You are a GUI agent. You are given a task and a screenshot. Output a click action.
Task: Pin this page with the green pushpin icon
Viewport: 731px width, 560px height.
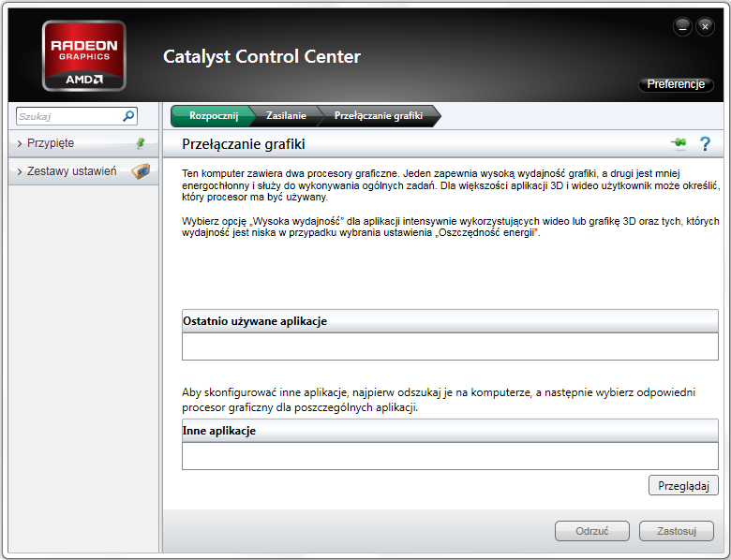coord(679,143)
